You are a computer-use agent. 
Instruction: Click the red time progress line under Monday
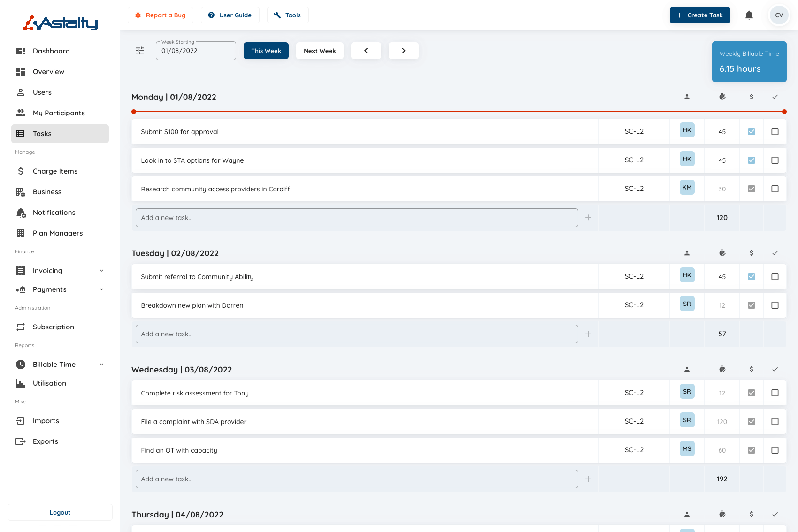click(x=459, y=112)
